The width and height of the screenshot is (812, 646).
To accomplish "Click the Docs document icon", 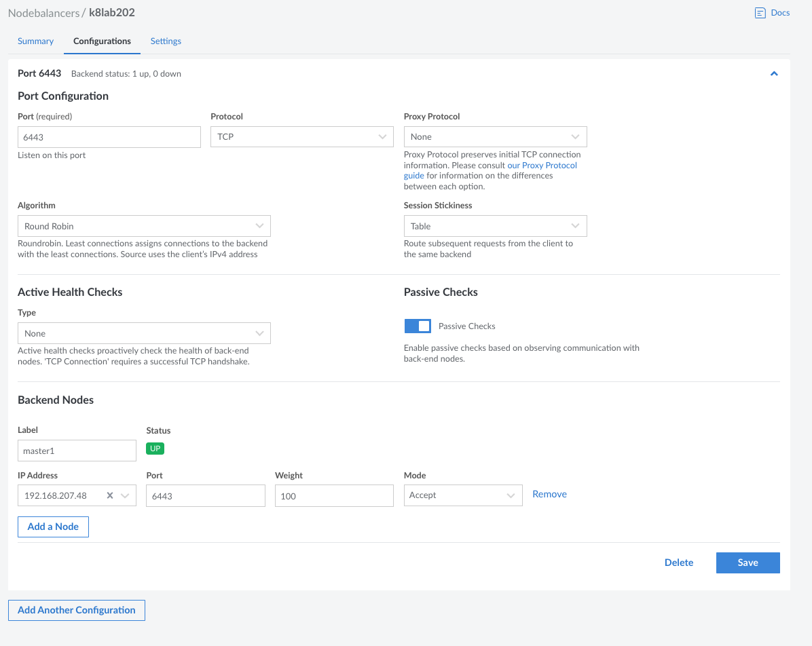I will pyautogui.click(x=760, y=13).
